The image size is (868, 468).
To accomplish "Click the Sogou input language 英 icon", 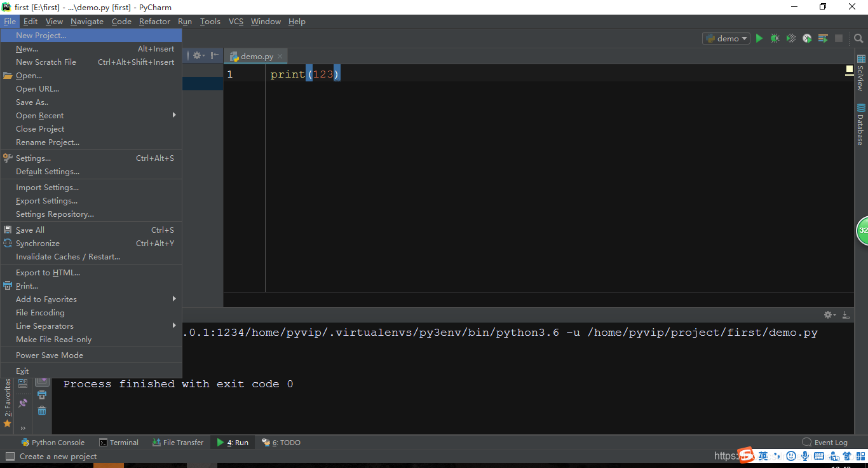I will click(x=763, y=456).
